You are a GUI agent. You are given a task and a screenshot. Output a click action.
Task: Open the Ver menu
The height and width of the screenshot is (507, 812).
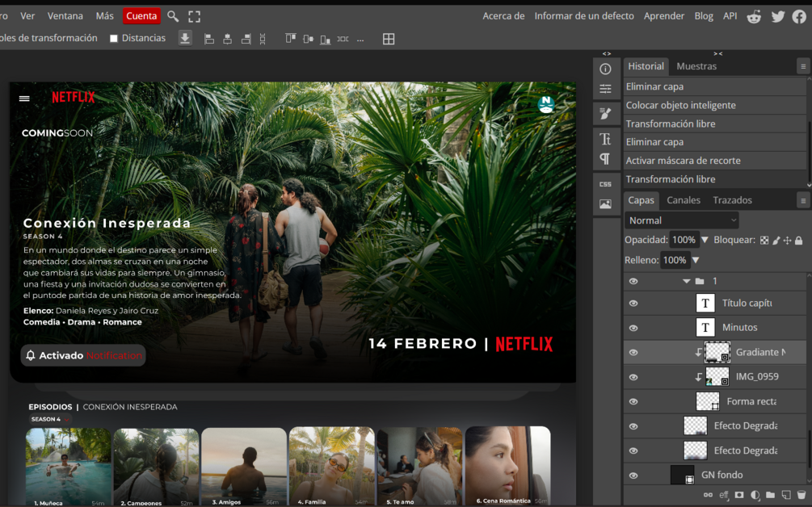tap(27, 16)
